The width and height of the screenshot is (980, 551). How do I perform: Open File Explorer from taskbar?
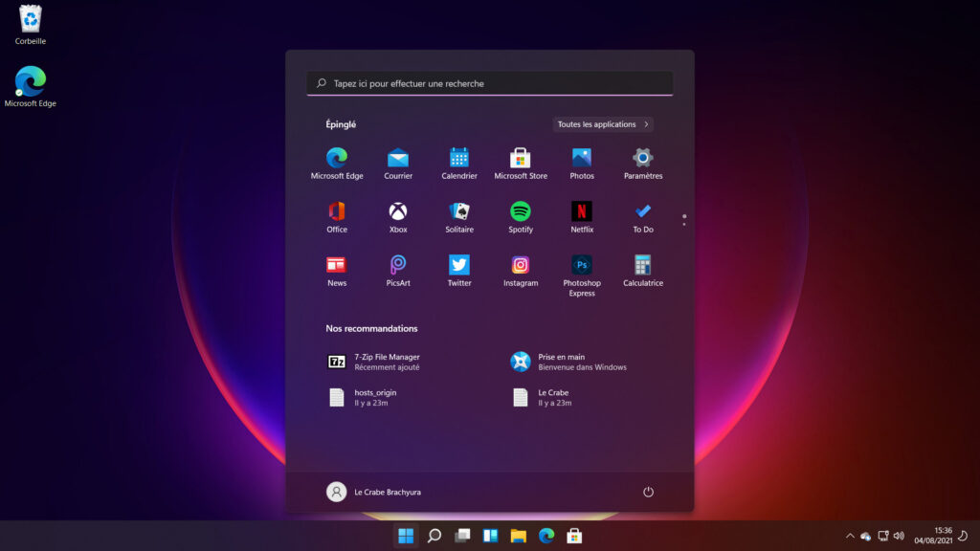(x=518, y=536)
